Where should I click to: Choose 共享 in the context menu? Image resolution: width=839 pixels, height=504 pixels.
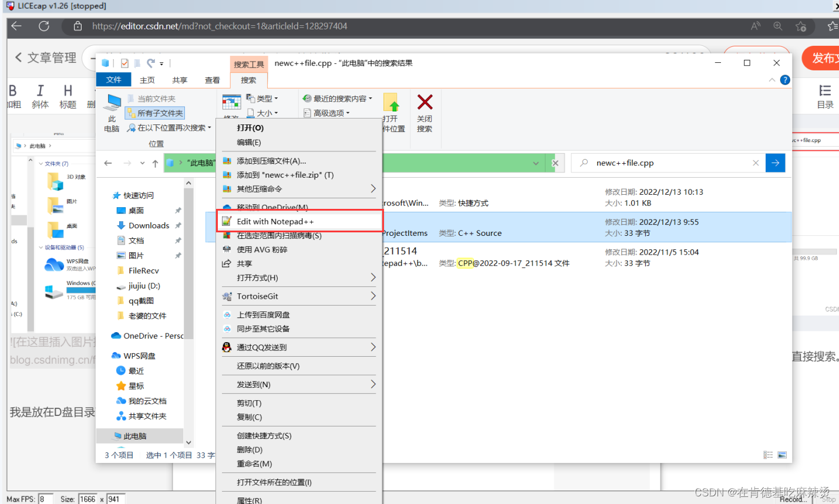pyautogui.click(x=299, y=263)
